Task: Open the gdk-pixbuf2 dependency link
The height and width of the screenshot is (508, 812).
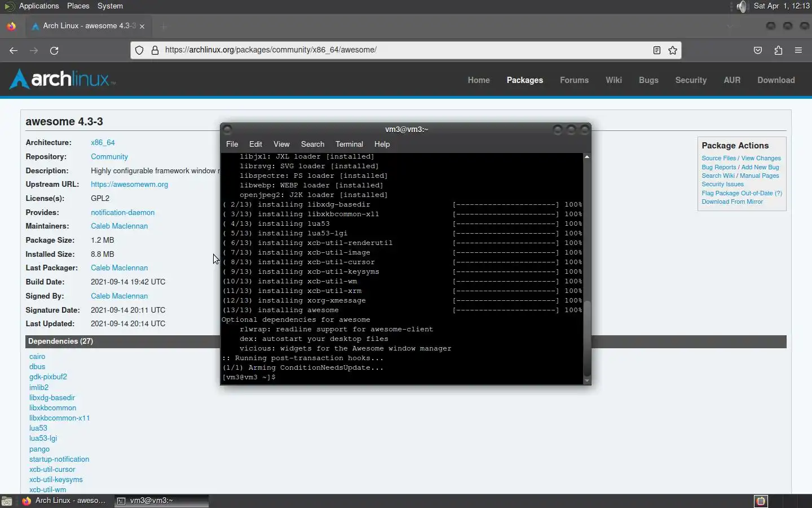Action: (x=48, y=377)
